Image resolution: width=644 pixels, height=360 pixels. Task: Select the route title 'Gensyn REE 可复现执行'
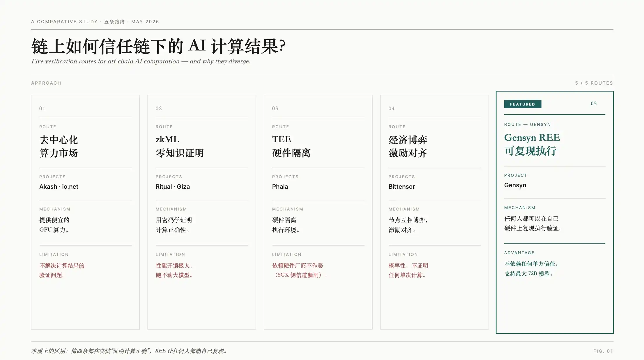(532, 144)
